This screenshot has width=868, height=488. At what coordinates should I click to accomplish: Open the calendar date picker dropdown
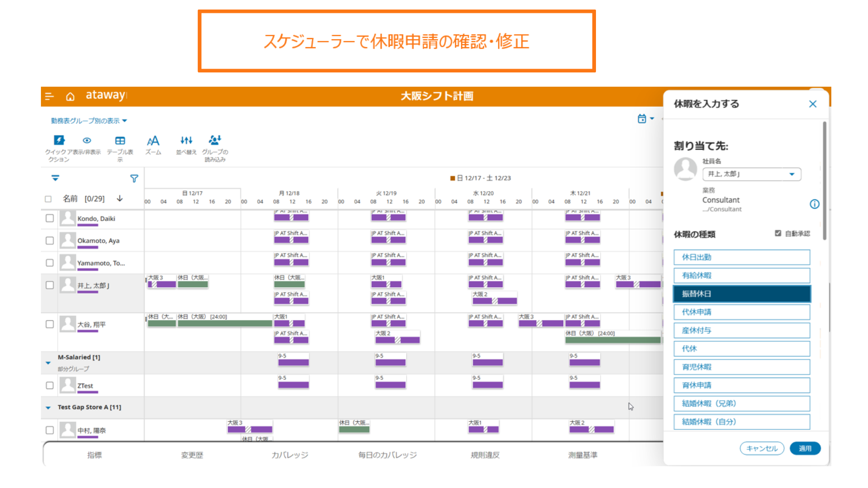click(x=646, y=119)
